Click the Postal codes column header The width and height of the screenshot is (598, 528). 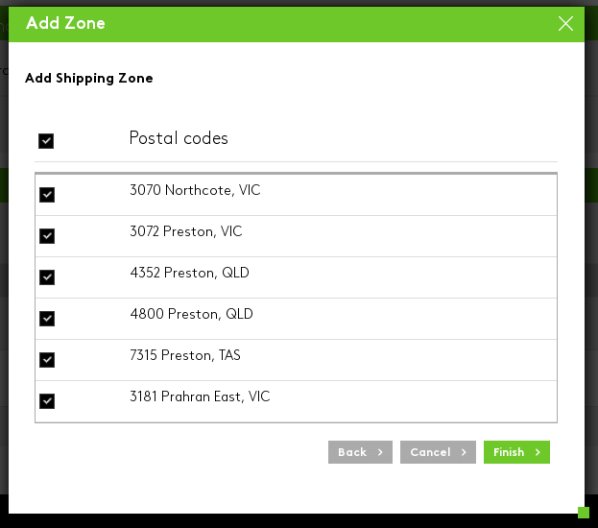pyautogui.click(x=178, y=138)
